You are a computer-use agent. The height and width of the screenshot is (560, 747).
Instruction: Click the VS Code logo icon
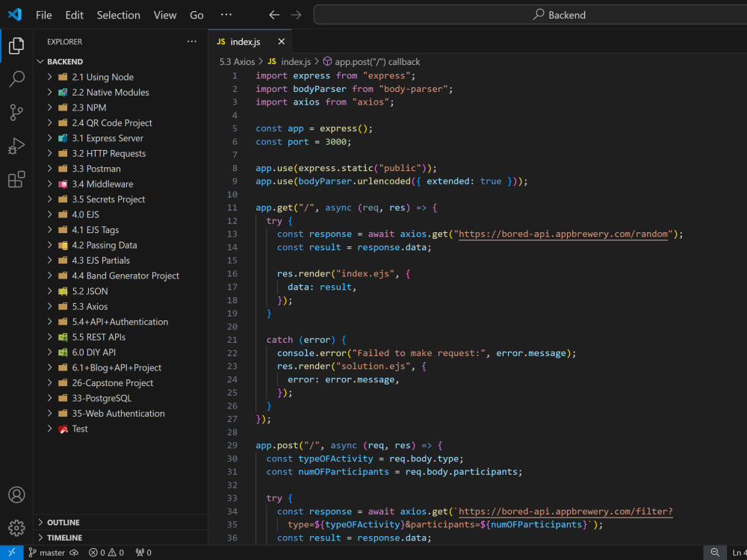15,14
